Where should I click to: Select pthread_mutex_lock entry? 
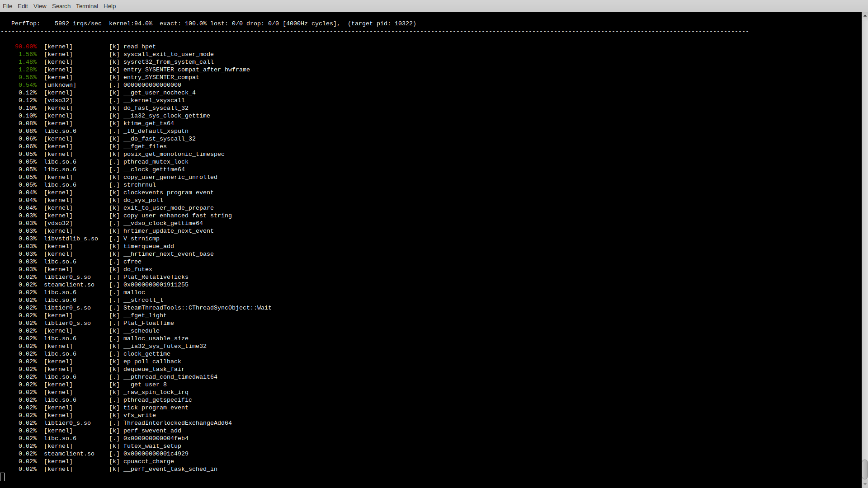(156, 162)
